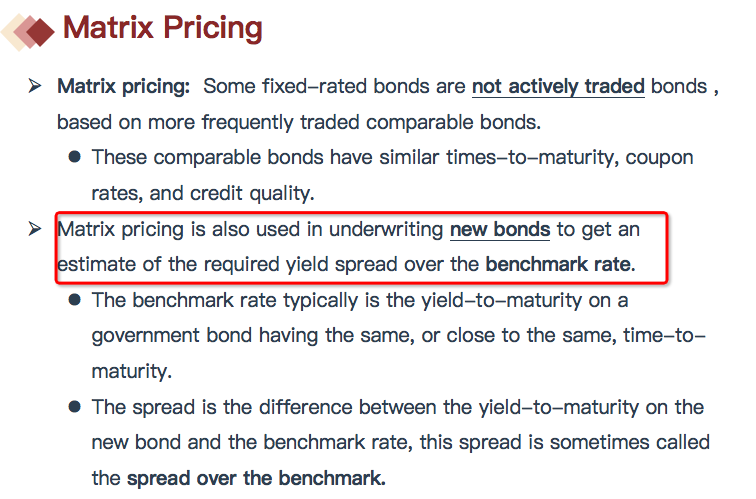Viewport: 756px width, 499px height.
Task: Click the arrow bullet before "Matrix pricing is also used"
Action: click(35, 230)
